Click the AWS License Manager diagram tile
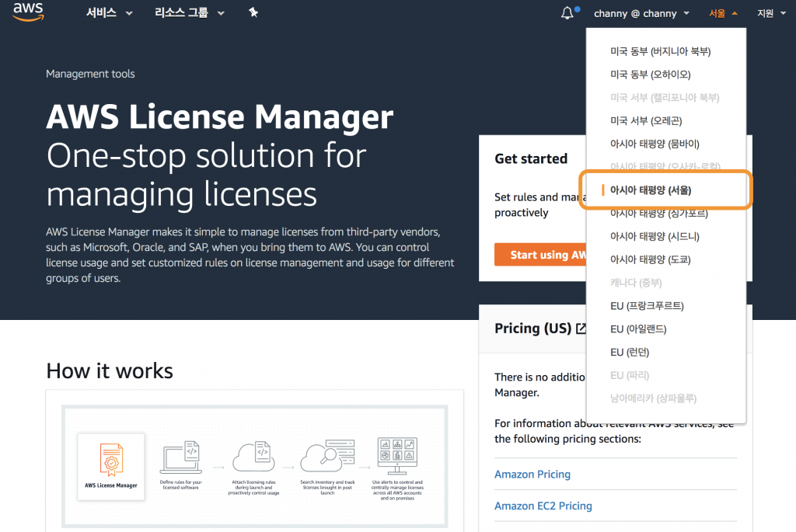Viewport: 796px width, 532px height. (x=111, y=467)
